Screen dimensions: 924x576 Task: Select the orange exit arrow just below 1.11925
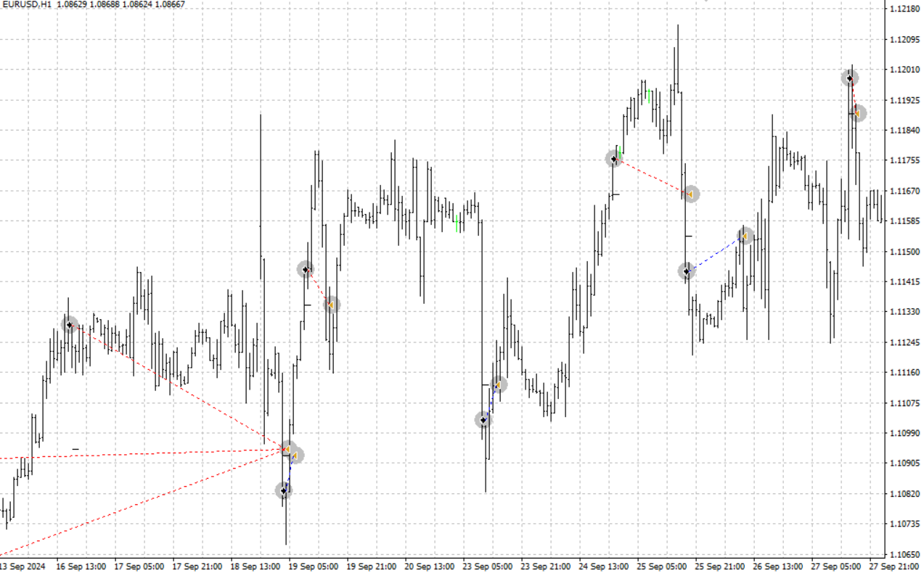click(857, 113)
